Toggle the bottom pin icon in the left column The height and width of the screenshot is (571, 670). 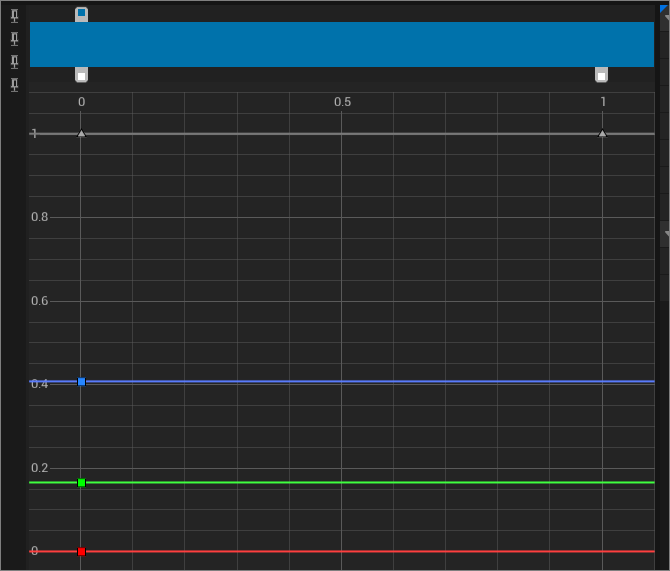[x=15, y=85]
